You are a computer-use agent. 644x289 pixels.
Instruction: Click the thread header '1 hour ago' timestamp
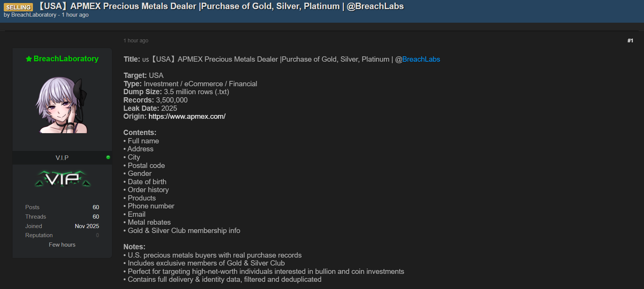tap(75, 15)
